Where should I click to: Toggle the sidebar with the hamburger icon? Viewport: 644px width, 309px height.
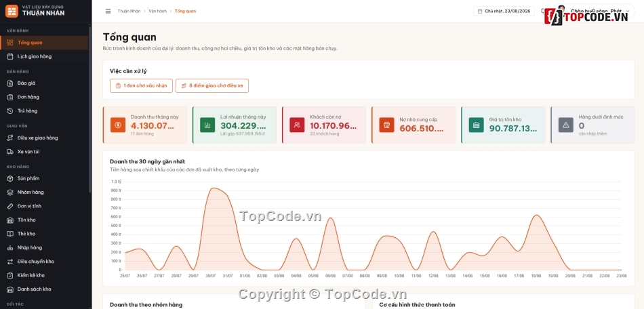pos(108,11)
